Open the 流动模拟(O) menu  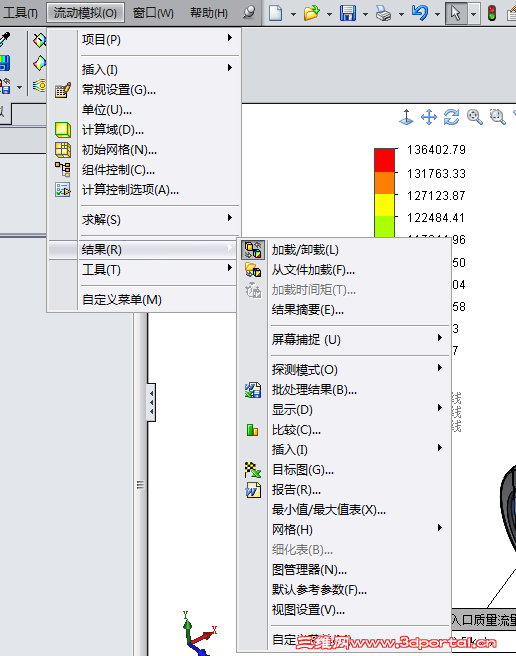(85, 13)
